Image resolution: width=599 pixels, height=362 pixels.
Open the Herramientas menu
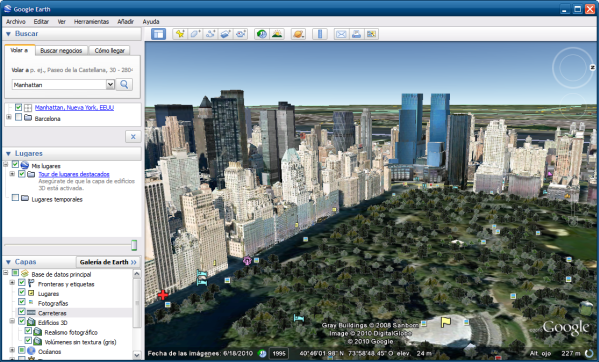click(91, 22)
